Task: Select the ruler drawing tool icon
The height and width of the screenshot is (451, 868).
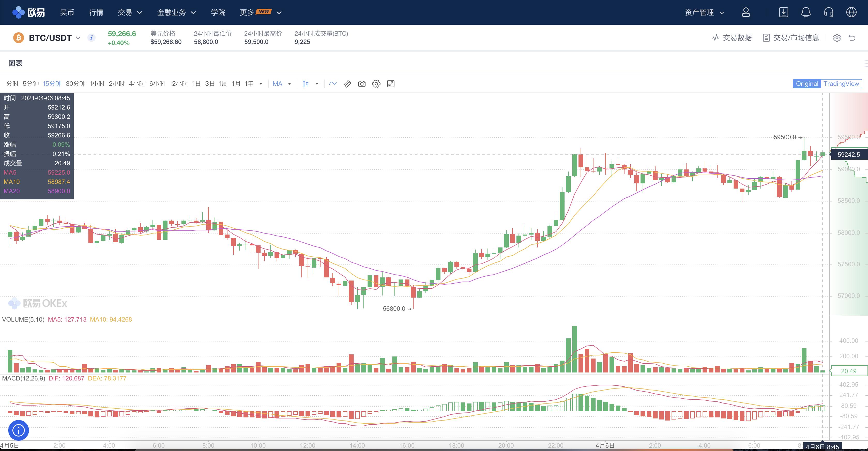Action: [347, 84]
